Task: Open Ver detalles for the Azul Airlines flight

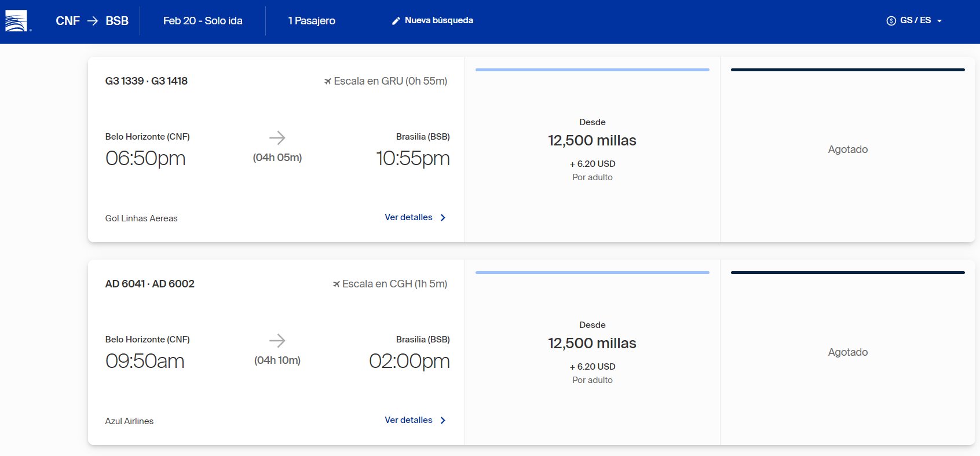Action: pyautogui.click(x=415, y=420)
